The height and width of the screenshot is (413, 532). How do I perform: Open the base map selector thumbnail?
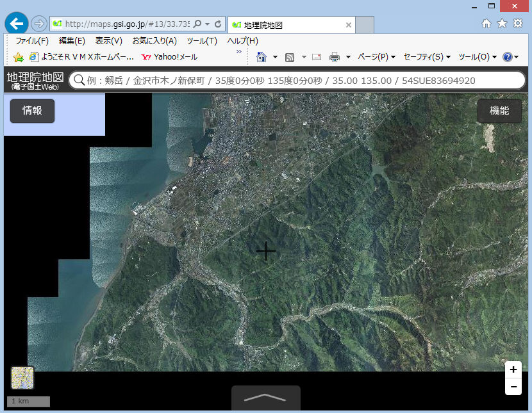22,378
